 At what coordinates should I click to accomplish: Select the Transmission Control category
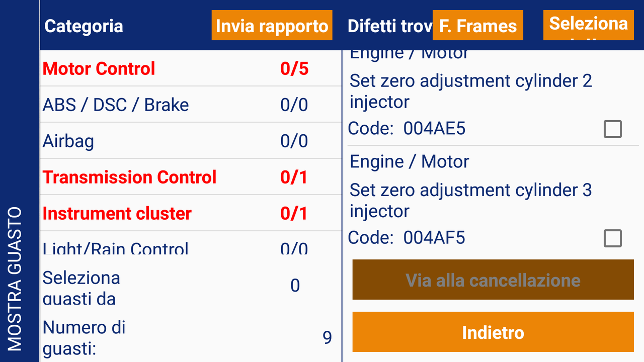(129, 177)
